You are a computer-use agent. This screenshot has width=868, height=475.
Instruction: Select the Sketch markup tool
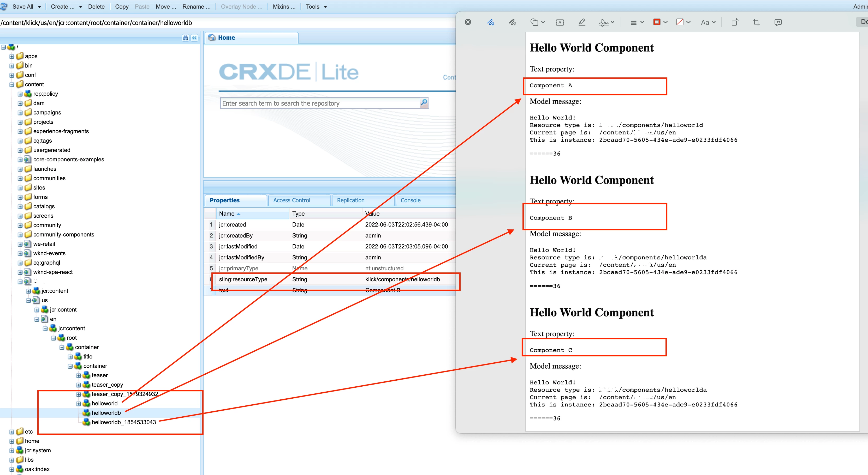coord(491,22)
